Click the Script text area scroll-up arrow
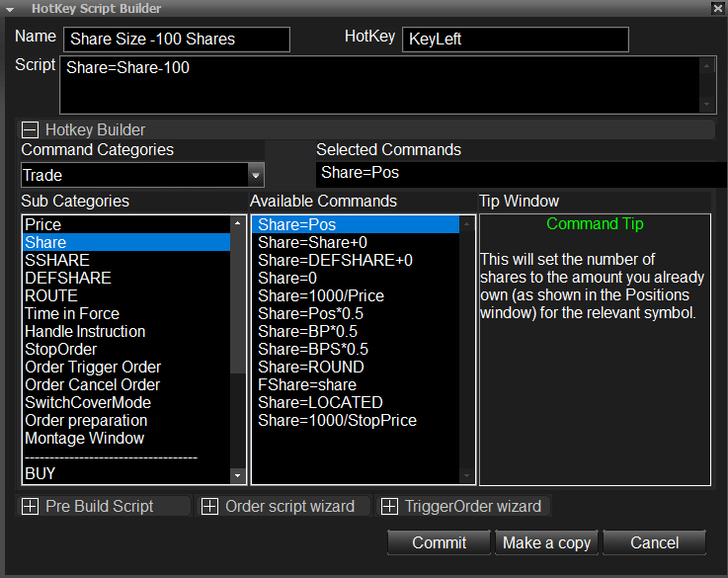728x578 pixels. 707,65
